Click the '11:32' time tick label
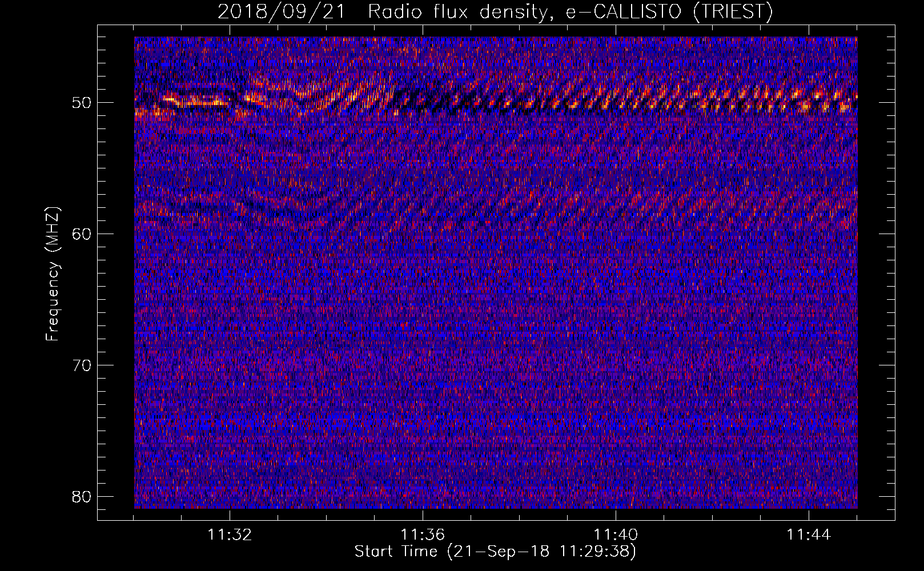 230,535
